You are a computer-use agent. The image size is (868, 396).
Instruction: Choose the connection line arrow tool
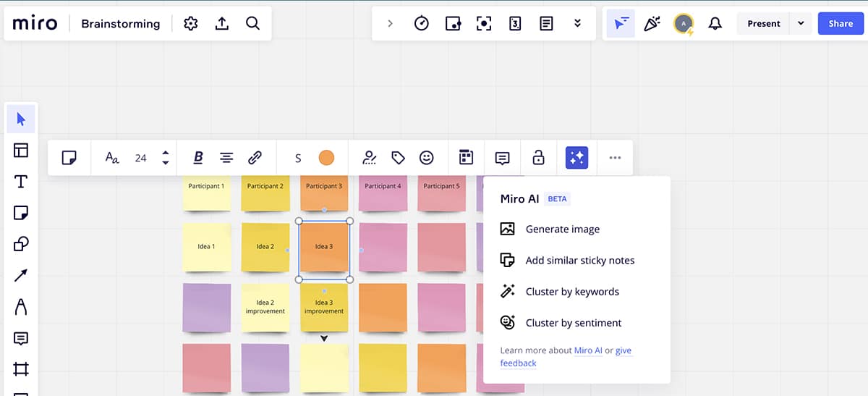click(21, 275)
